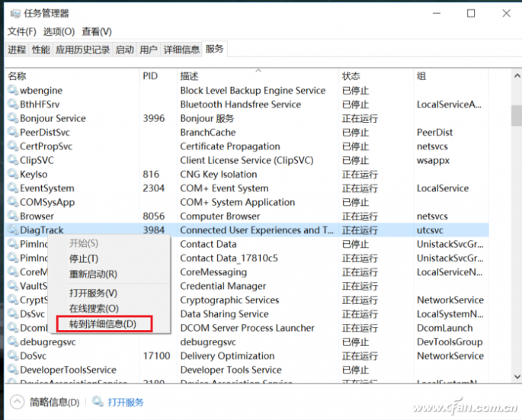522x420 pixels.
Task: Click the EventSystem service gear icon
Action: 13,188
